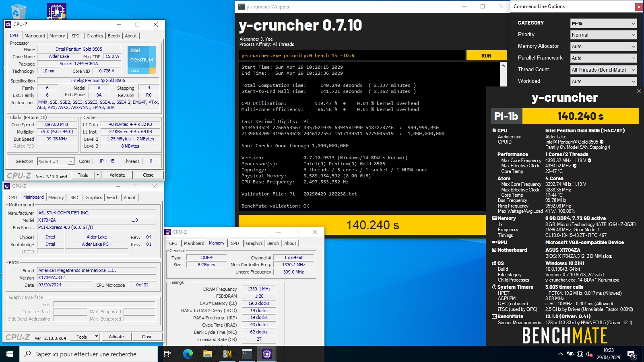Open the Priority Normal dropdown
The image size is (644, 362).
tap(603, 35)
